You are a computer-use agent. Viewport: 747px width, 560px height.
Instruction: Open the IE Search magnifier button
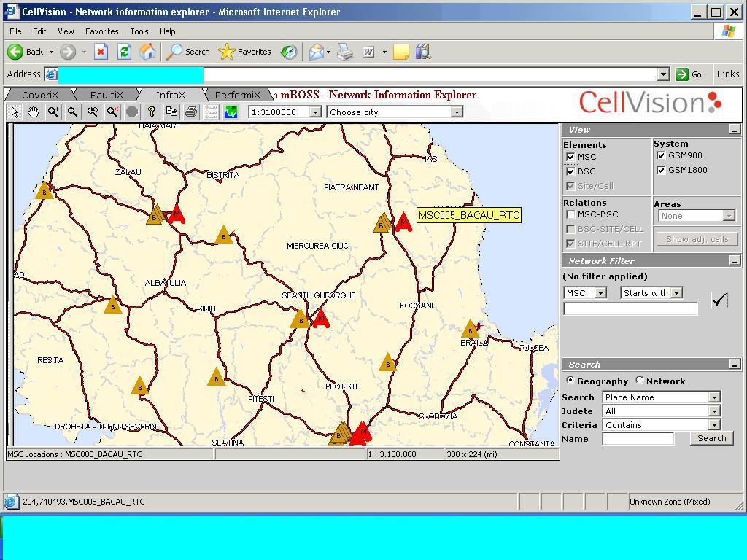187,52
